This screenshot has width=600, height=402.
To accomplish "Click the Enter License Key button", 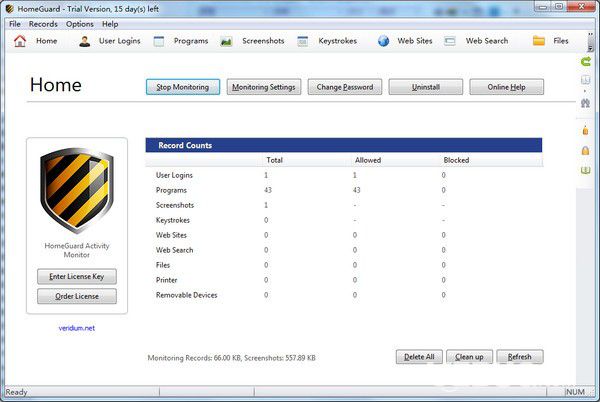I will [77, 276].
